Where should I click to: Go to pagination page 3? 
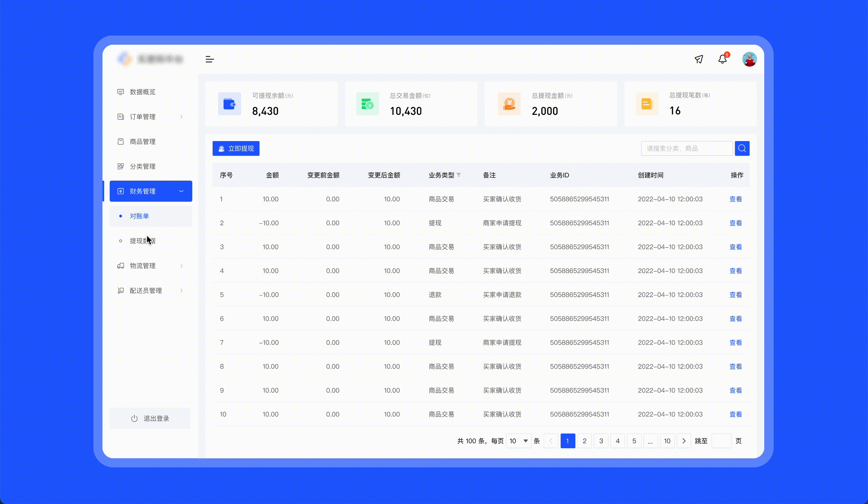tap(601, 441)
